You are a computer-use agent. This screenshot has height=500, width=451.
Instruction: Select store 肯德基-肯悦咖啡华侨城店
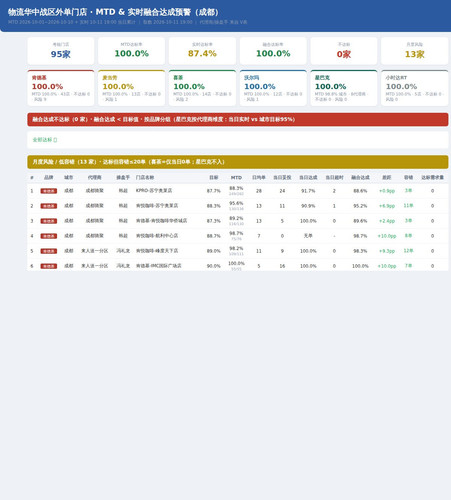(x=161, y=221)
